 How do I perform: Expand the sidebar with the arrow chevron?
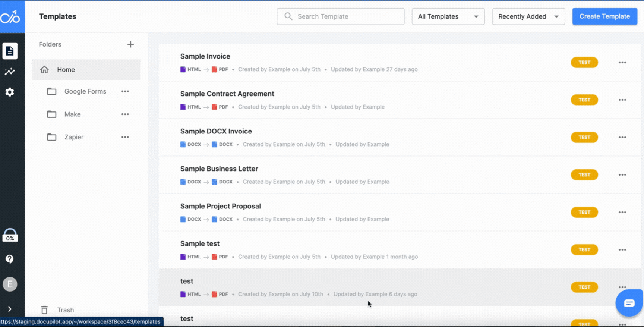click(10, 309)
